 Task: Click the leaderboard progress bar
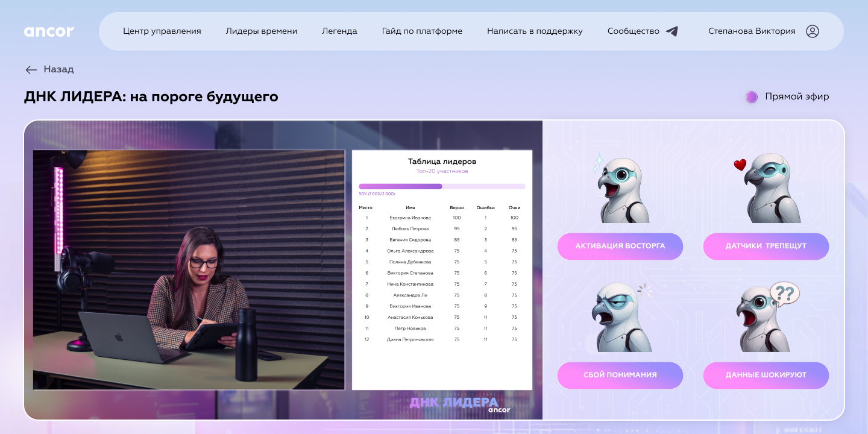442,186
